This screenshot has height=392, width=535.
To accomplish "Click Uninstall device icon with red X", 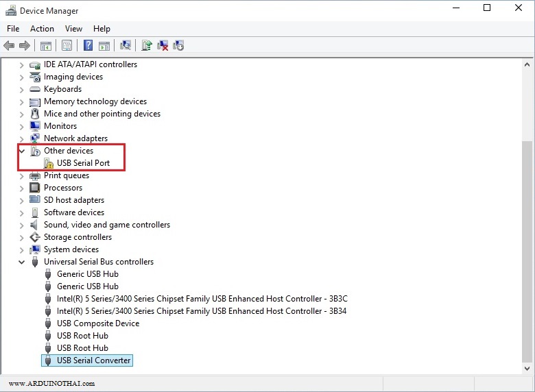I will click(163, 45).
